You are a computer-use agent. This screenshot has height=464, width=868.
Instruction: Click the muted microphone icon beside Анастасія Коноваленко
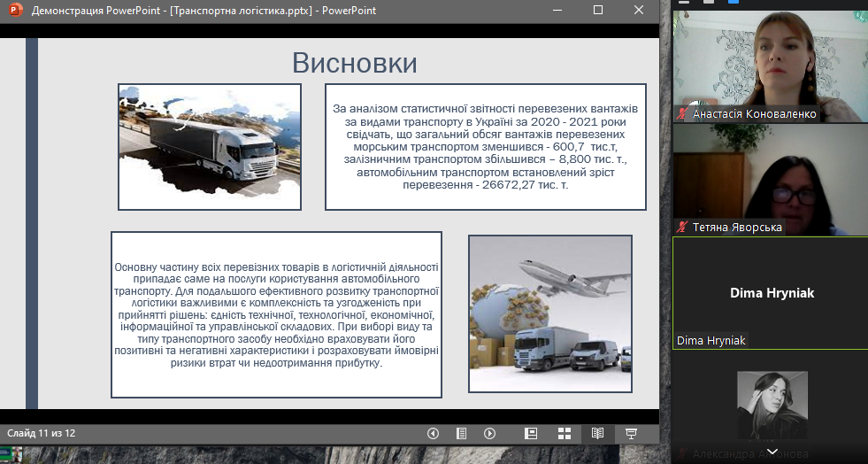(682, 114)
